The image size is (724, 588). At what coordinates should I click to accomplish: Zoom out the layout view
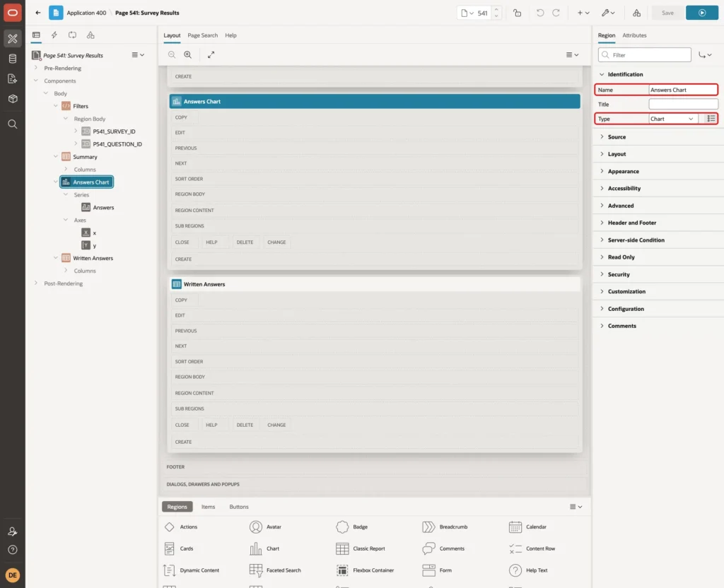click(172, 54)
